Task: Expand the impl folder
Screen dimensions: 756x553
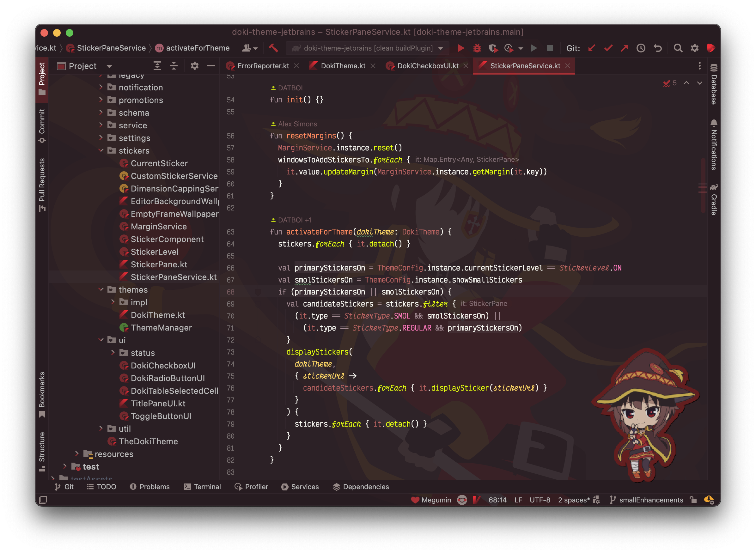Action: tap(113, 302)
